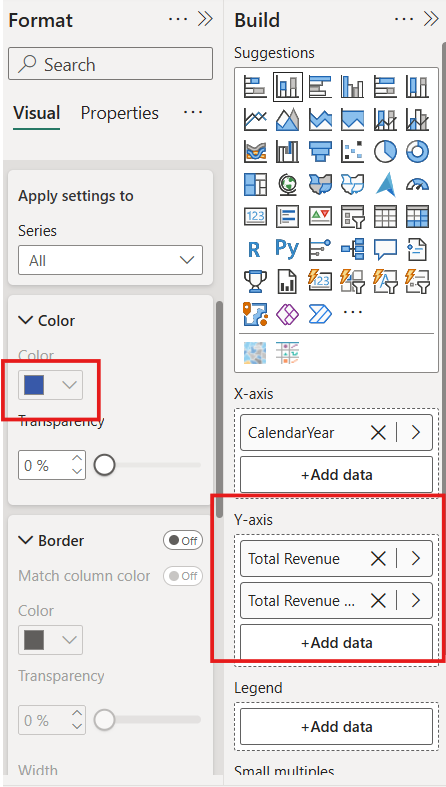Viewport: 446px width, 787px height.
Task: Select the Ribbon chart visual
Action: pos(255,151)
